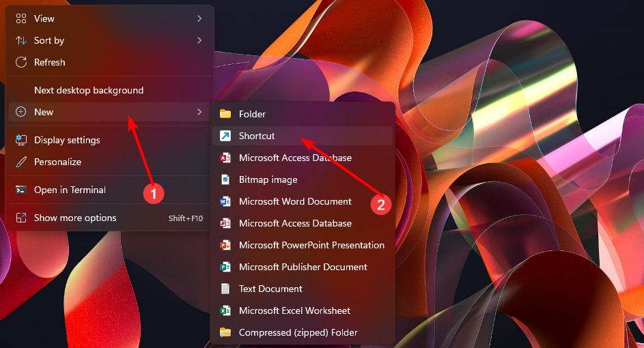Screen dimensions: 644x348
Task: Create a new Microsoft Excel Worksheet
Action: (x=303, y=310)
